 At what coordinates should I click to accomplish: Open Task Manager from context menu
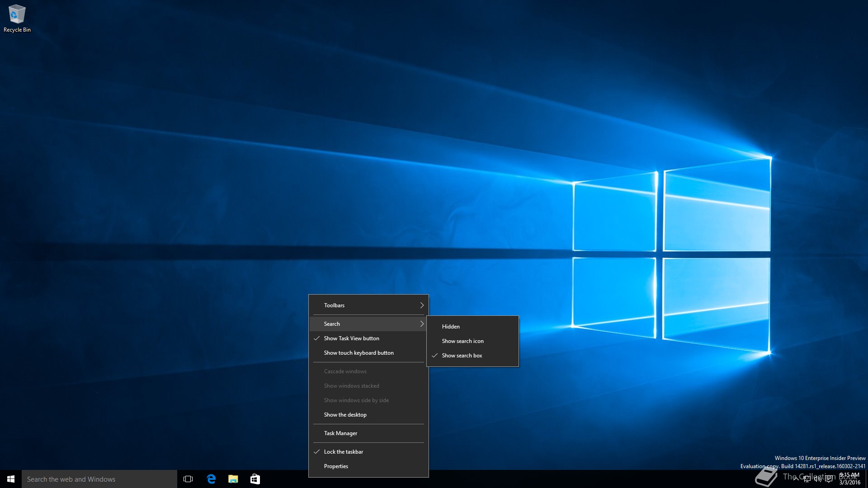368,433
